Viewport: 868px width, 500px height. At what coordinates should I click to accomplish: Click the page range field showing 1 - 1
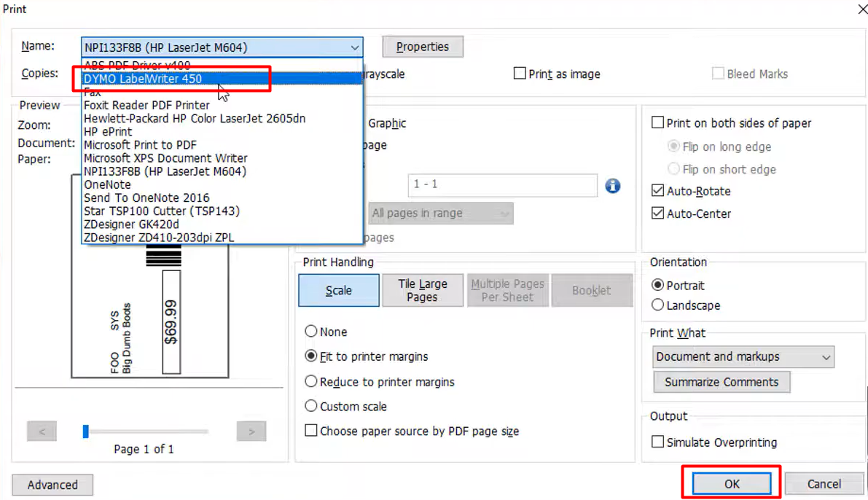coord(503,185)
